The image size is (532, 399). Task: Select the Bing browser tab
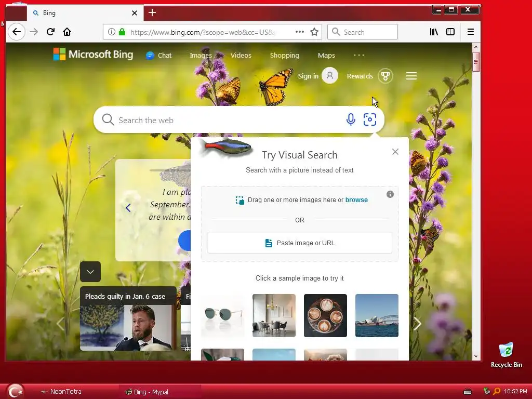85,13
